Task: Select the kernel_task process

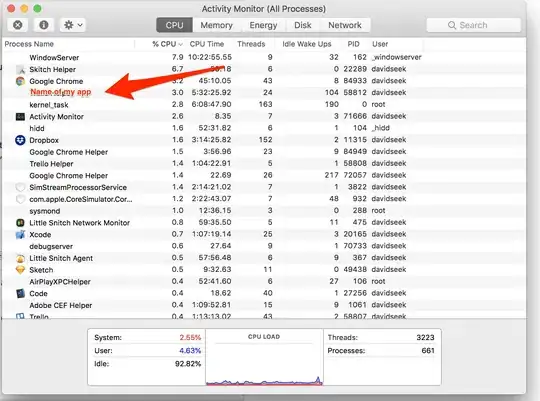Action: click(x=264, y=104)
